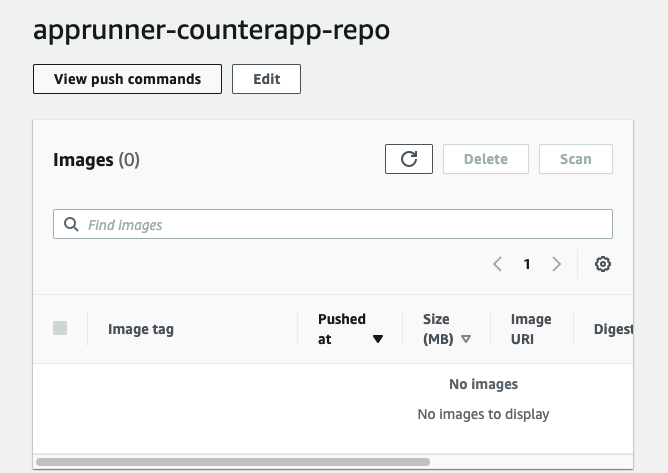Click the Size (MB) column label
The height and width of the screenshot is (473, 668).
click(438, 329)
